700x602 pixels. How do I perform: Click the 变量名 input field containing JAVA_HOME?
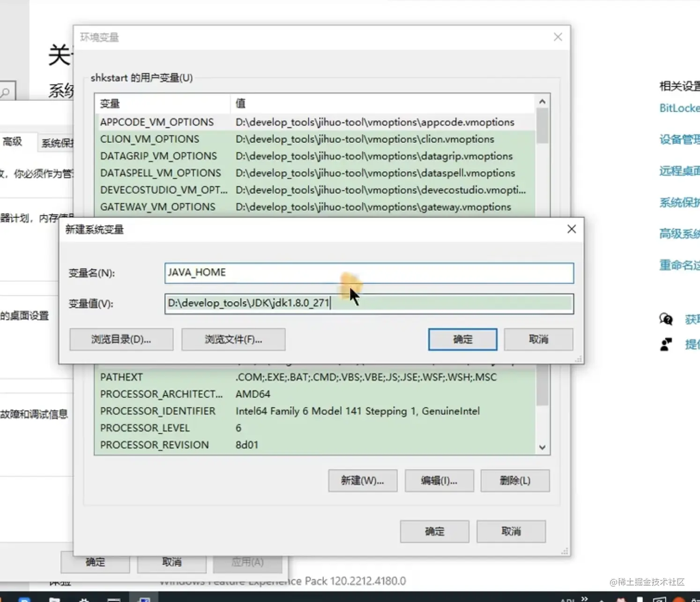coord(369,273)
